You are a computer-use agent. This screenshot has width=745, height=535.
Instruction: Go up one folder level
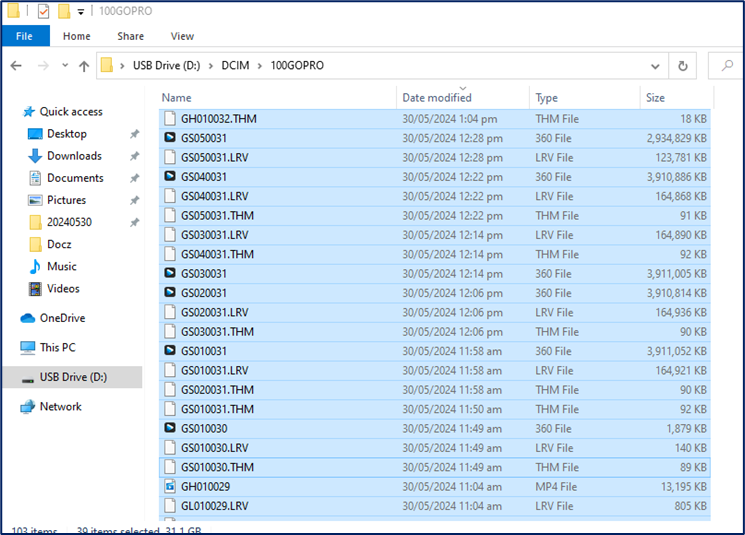[84, 66]
